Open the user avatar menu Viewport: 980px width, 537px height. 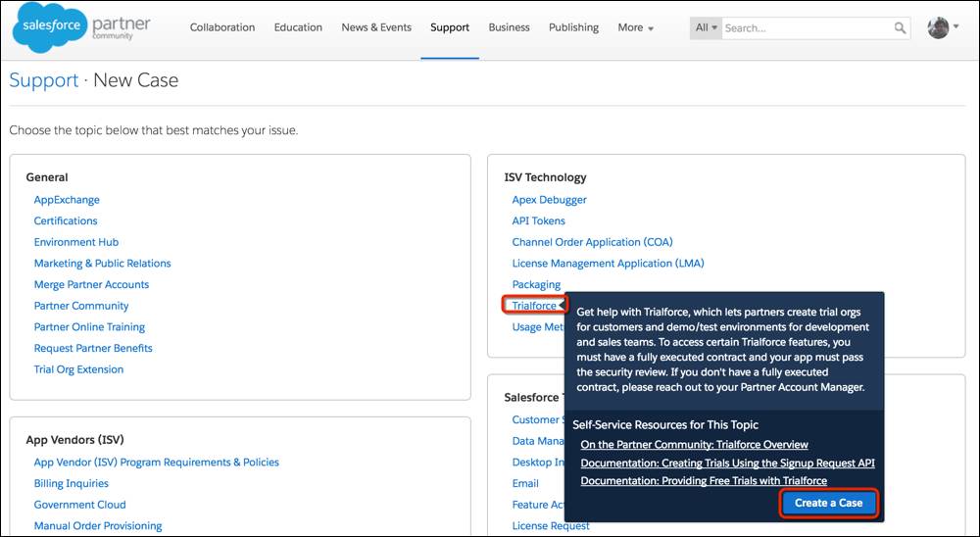click(938, 27)
